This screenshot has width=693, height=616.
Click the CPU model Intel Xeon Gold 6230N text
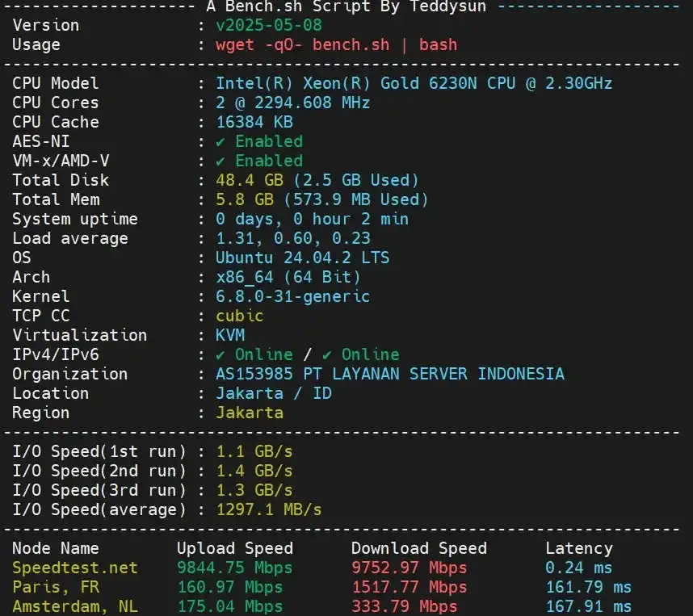click(x=414, y=83)
